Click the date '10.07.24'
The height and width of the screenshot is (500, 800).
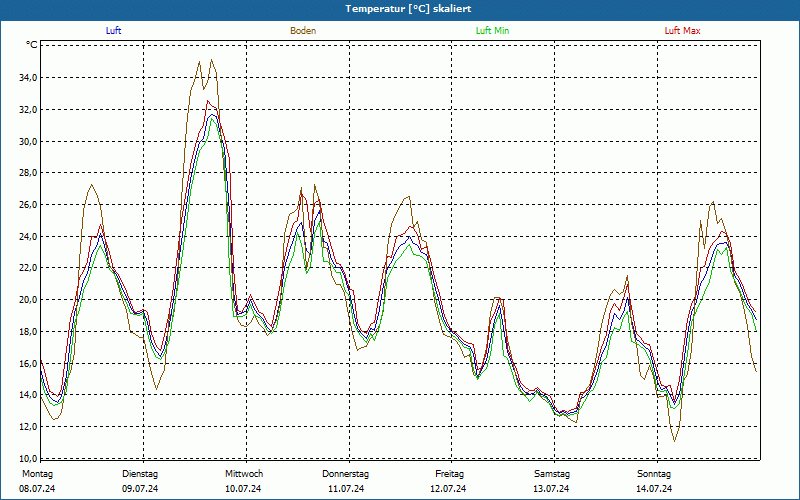[x=243, y=489]
